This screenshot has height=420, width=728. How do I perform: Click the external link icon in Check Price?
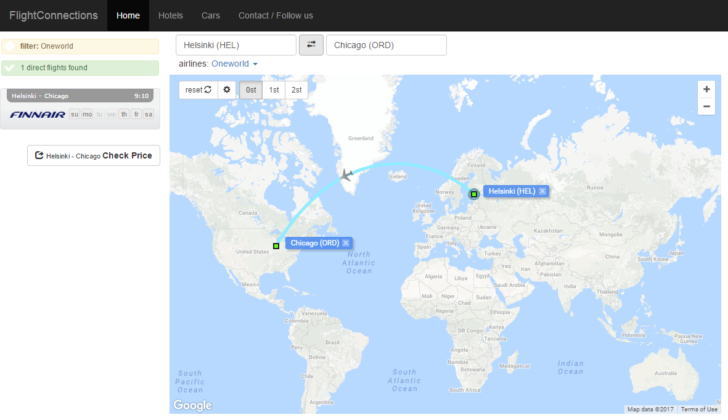[39, 155]
